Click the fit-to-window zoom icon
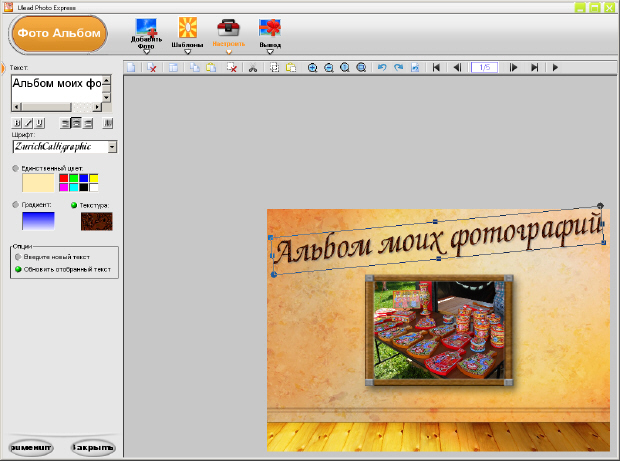This screenshot has width=620, height=461. click(x=361, y=68)
